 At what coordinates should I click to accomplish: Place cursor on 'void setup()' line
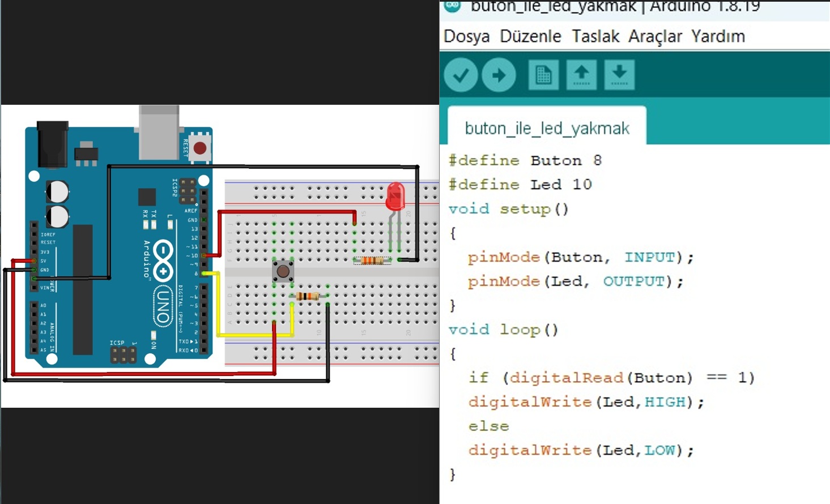pos(508,209)
